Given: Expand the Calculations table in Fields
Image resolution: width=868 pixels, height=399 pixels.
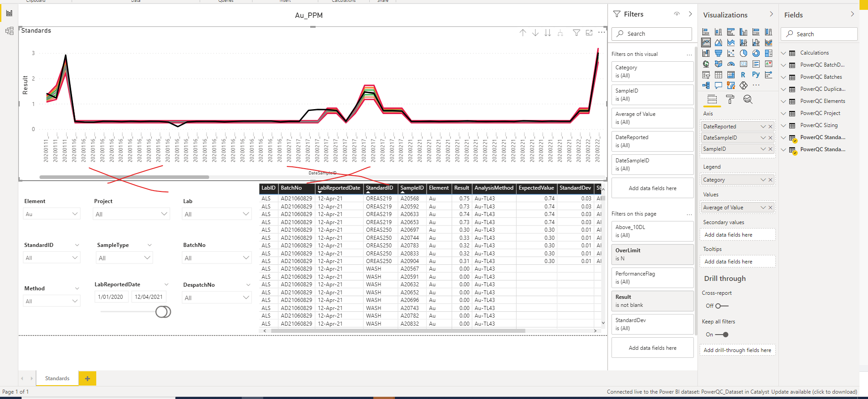Looking at the screenshot, I should 784,53.
